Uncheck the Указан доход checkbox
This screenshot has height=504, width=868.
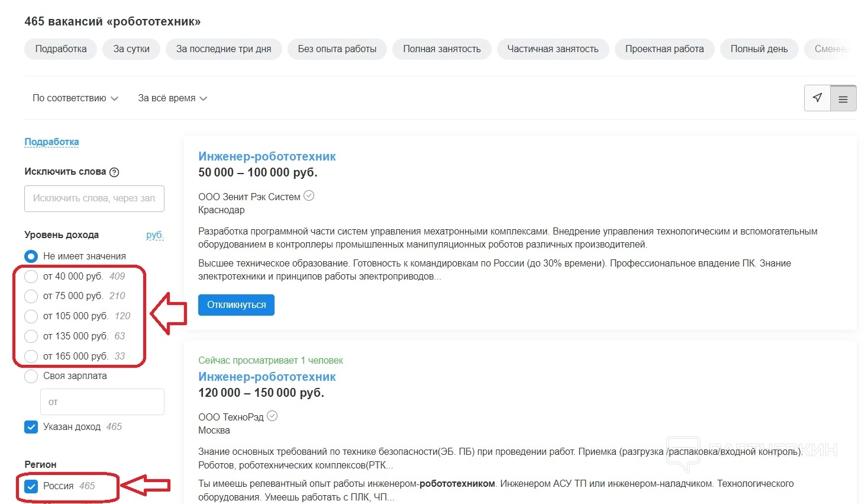(31, 427)
